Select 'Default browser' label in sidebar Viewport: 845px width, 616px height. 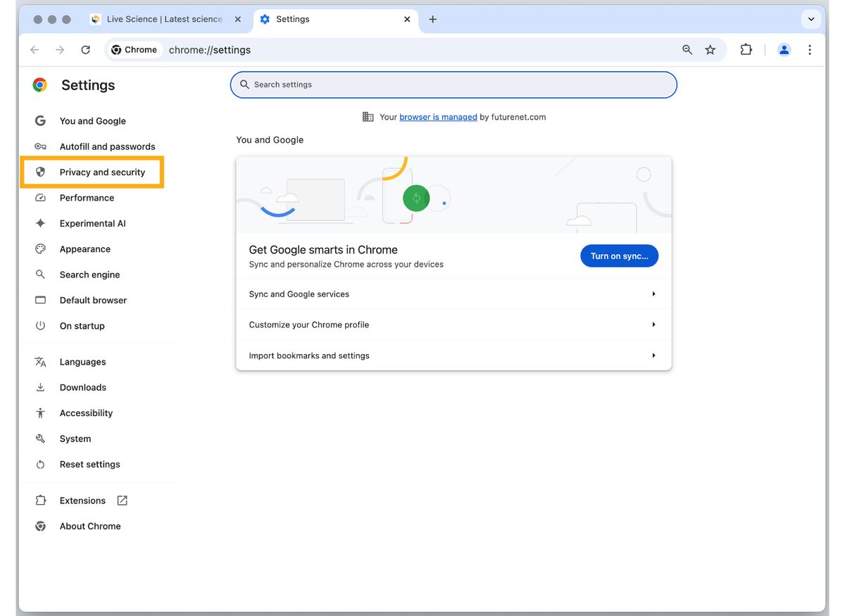93,300
